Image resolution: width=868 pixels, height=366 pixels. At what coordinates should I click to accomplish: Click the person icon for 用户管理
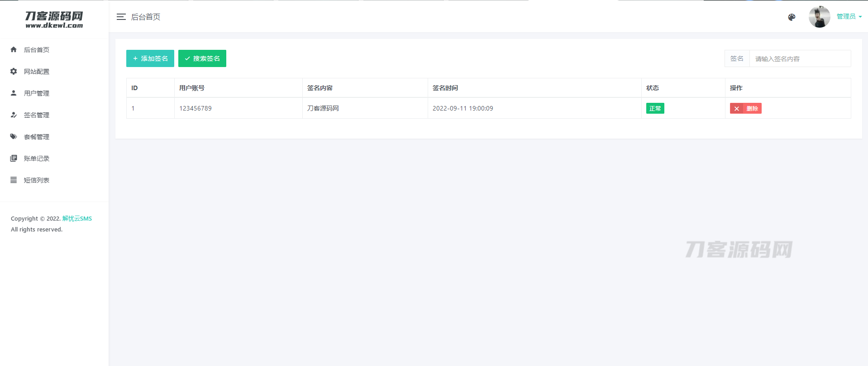14,93
